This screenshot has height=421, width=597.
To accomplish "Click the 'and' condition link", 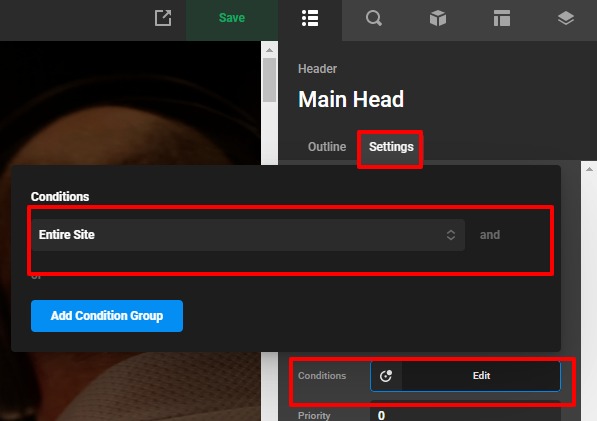I will [490, 235].
